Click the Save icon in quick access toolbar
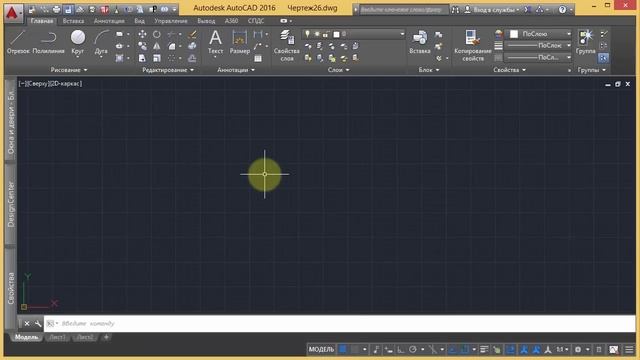This screenshot has height=360, width=640. click(68, 9)
